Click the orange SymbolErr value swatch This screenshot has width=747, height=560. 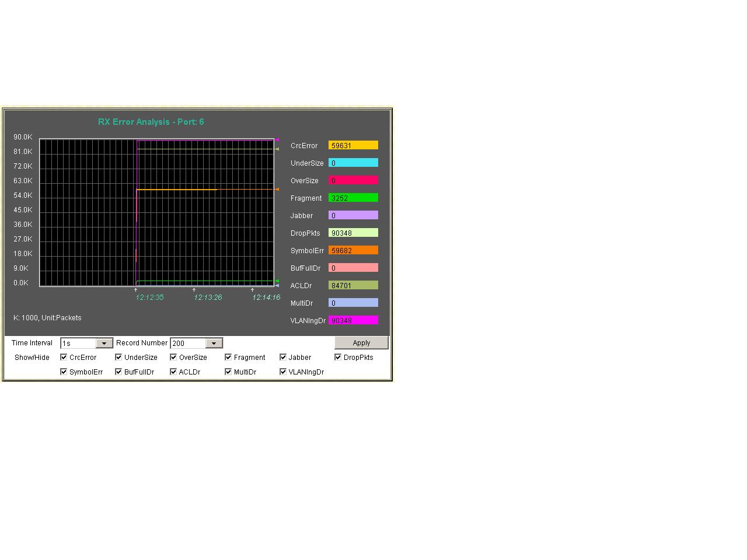tap(353, 250)
